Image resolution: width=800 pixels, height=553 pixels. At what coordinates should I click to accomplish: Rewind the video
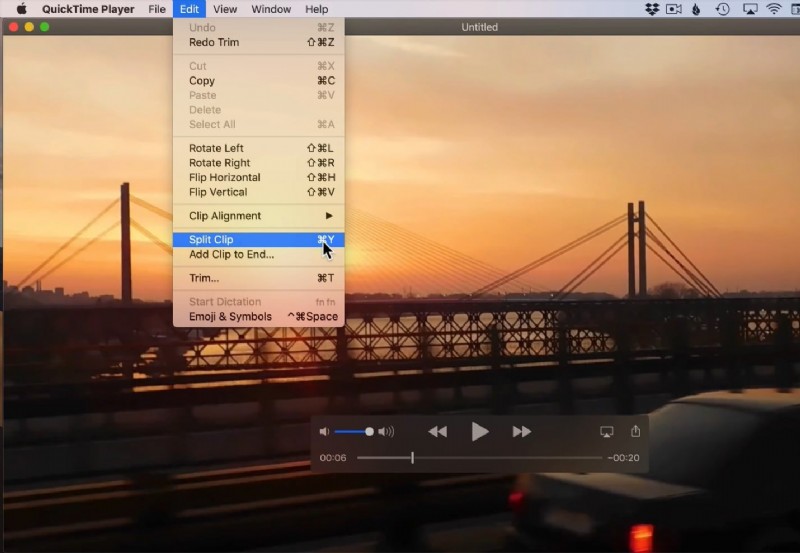tap(438, 432)
